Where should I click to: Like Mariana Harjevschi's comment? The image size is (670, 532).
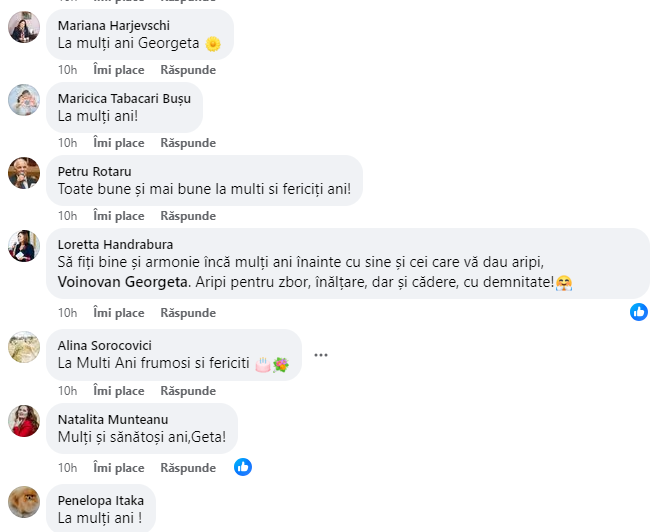[118, 70]
